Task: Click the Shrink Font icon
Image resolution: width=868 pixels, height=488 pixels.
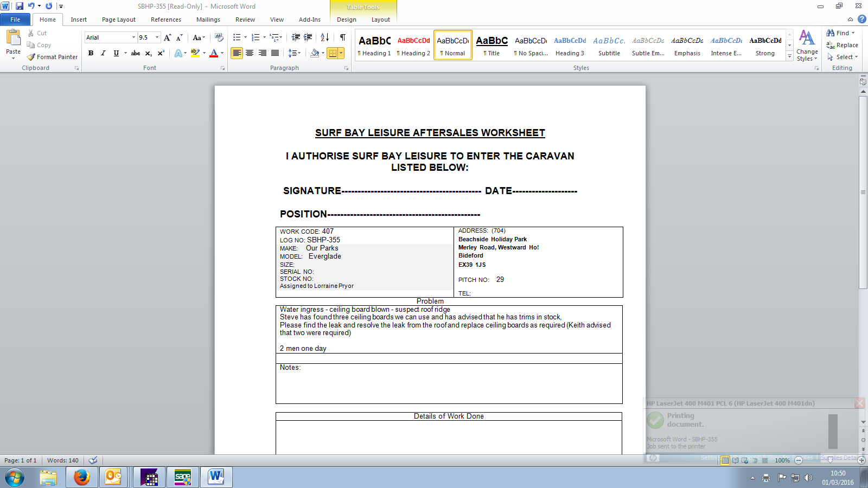Action: tap(179, 37)
